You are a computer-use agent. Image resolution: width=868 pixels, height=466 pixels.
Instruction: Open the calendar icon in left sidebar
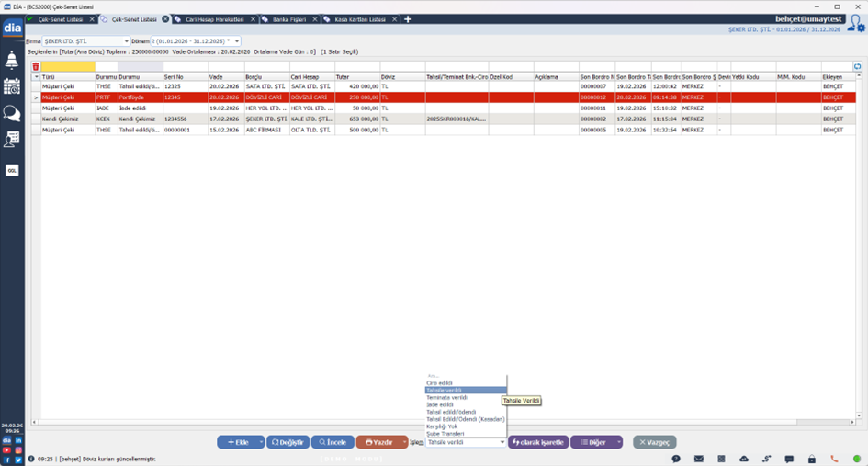pos(12,86)
